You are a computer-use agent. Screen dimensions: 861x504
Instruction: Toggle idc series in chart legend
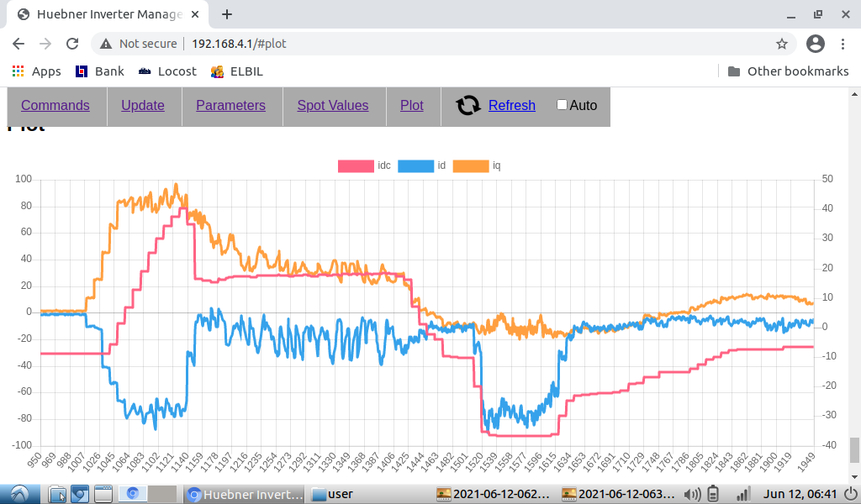pos(356,166)
